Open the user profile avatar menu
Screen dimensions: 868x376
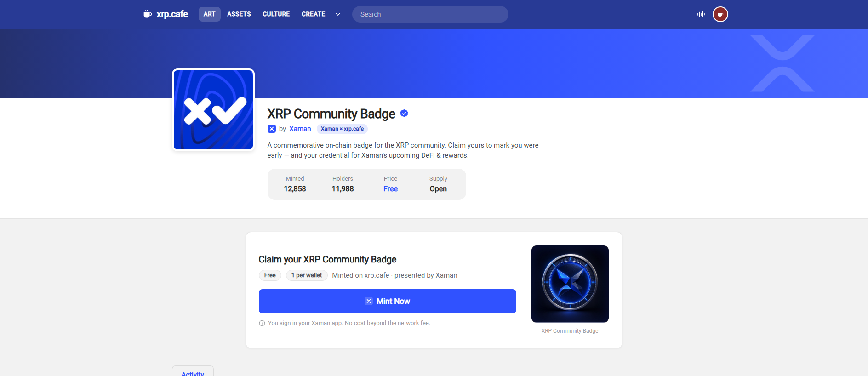[x=720, y=14]
